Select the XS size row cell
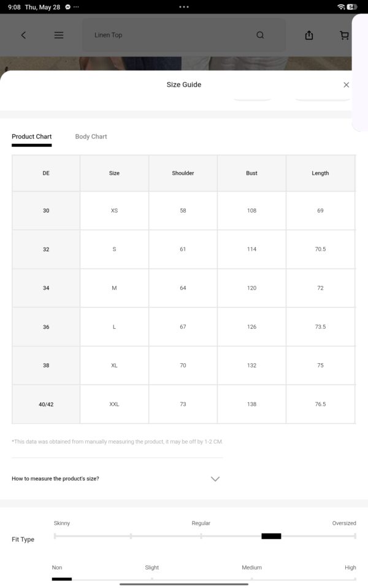 (x=114, y=211)
